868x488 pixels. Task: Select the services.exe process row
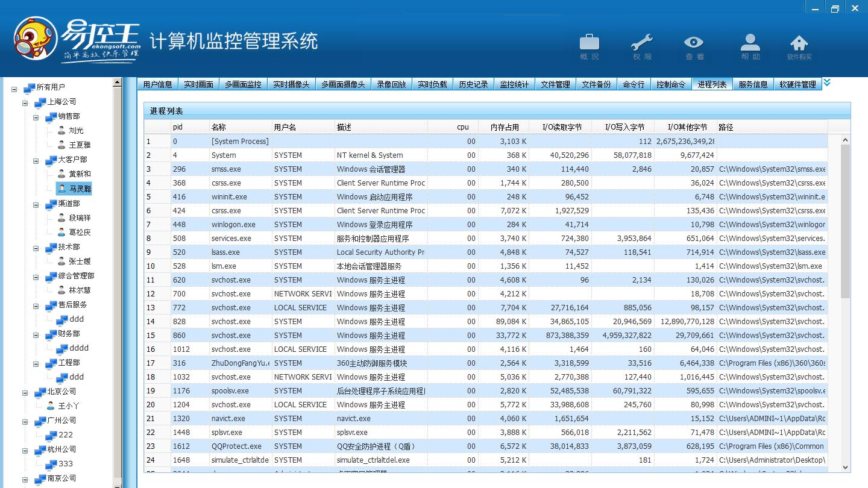[486, 239]
